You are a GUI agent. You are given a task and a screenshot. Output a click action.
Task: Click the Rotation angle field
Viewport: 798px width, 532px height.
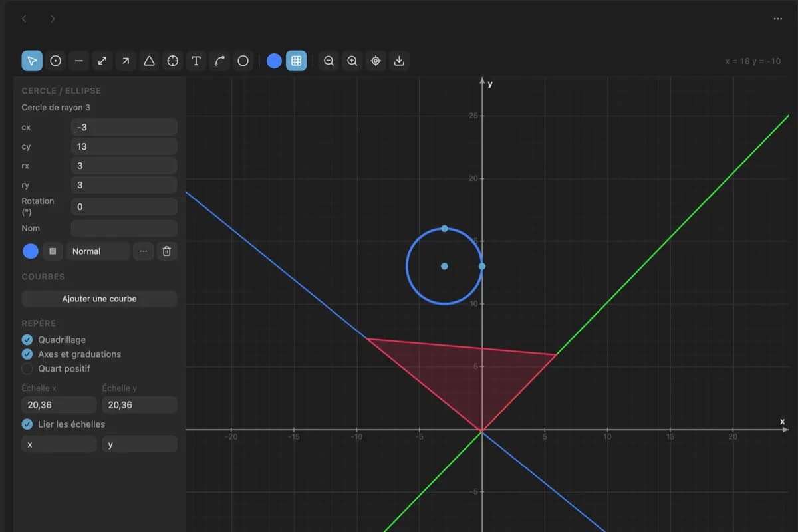coord(124,207)
